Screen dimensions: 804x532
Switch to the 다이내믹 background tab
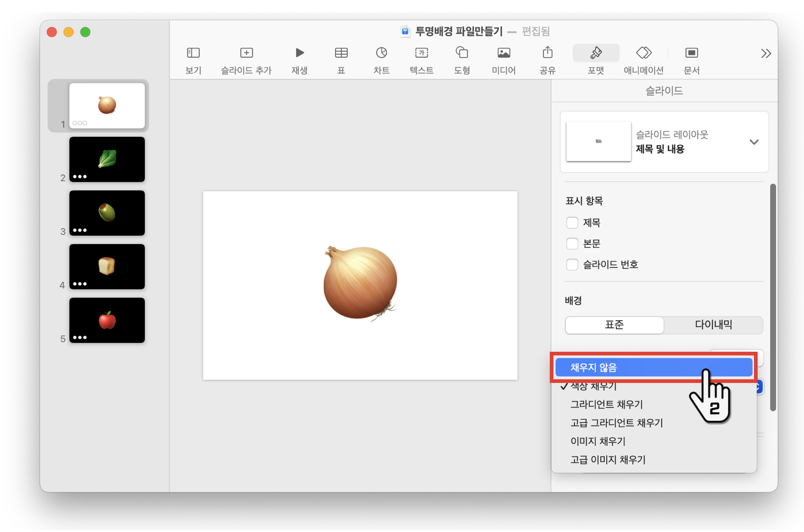coord(713,325)
